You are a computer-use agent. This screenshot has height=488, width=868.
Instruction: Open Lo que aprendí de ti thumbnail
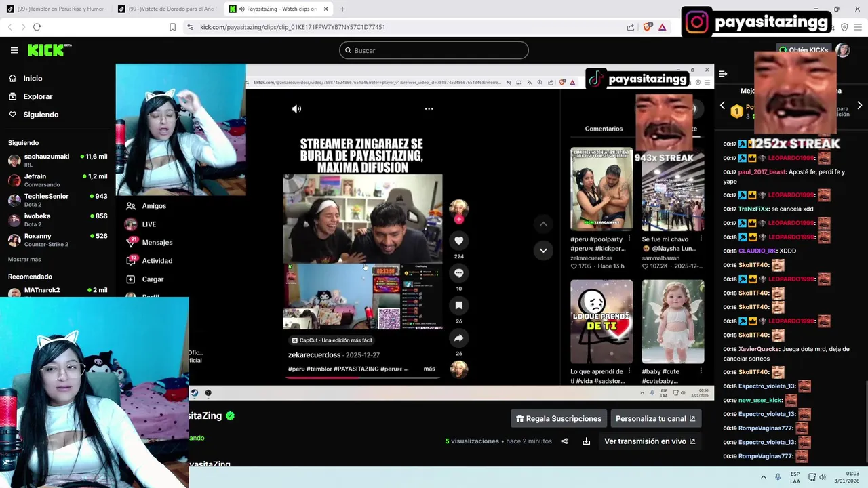601,321
